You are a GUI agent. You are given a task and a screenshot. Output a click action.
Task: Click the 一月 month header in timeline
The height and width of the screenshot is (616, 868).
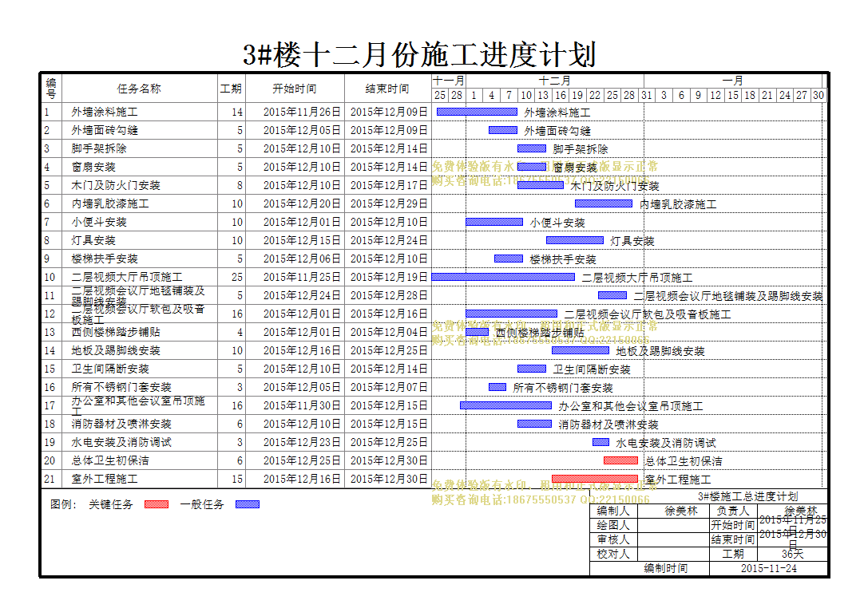(x=732, y=81)
